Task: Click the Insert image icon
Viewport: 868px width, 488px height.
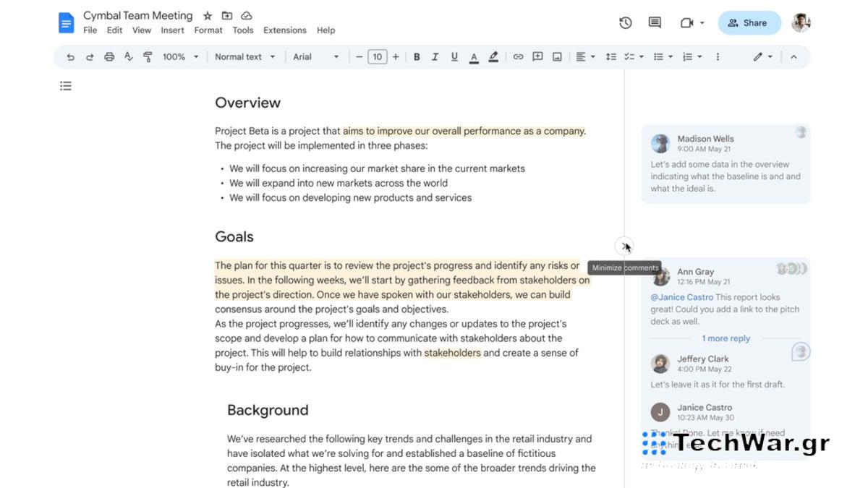Action: coord(557,57)
